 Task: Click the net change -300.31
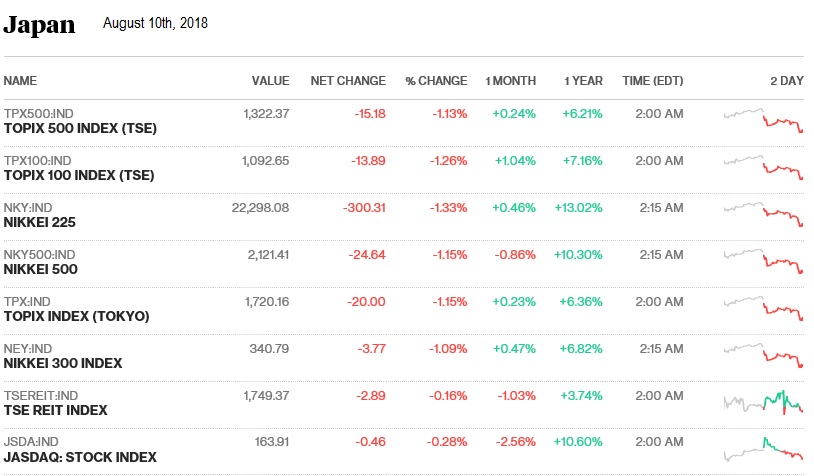[x=364, y=208]
